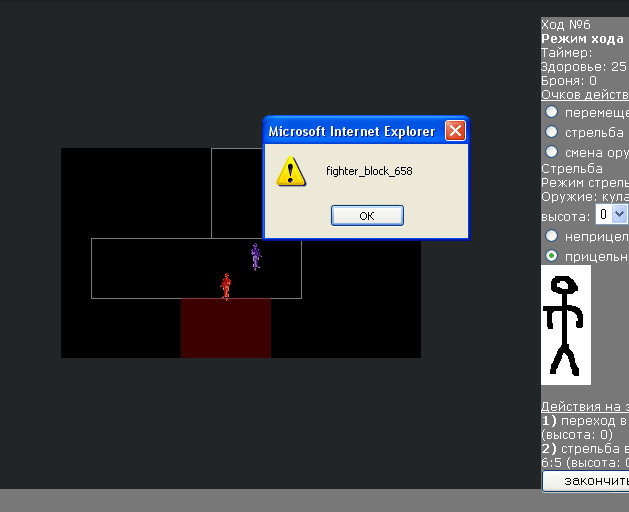The width and height of the screenshot is (629, 512).
Task: Select the 'неприцельная' shooting radio button
Action: (x=552, y=236)
